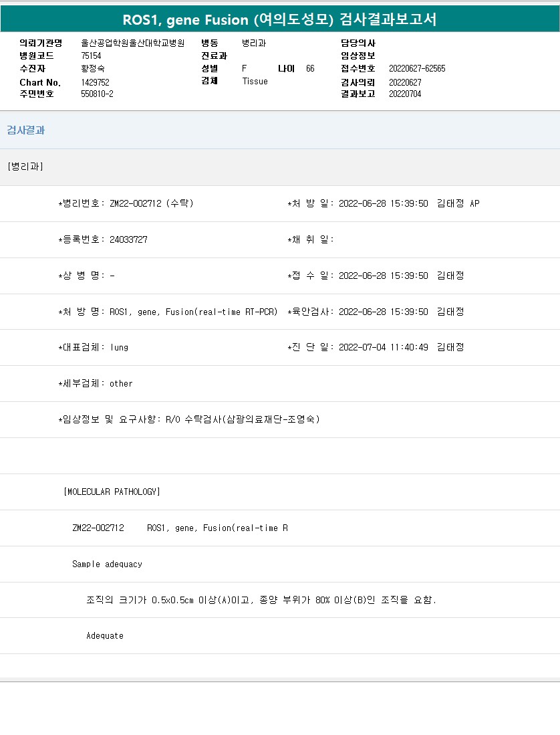Click sex value 'F' in header
This screenshot has width=560, height=735.
point(244,68)
